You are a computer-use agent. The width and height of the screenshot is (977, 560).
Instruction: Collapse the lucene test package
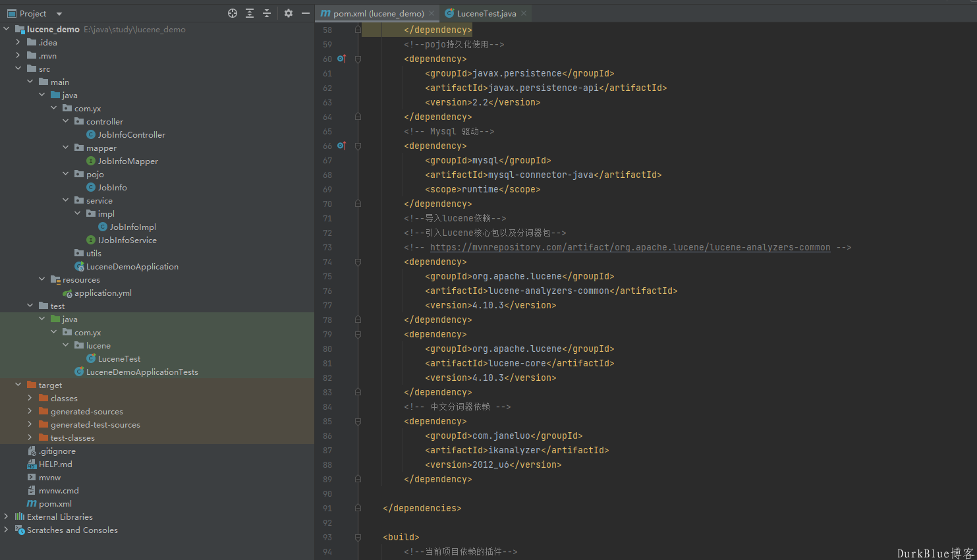pyautogui.click(x=66, y=345)
